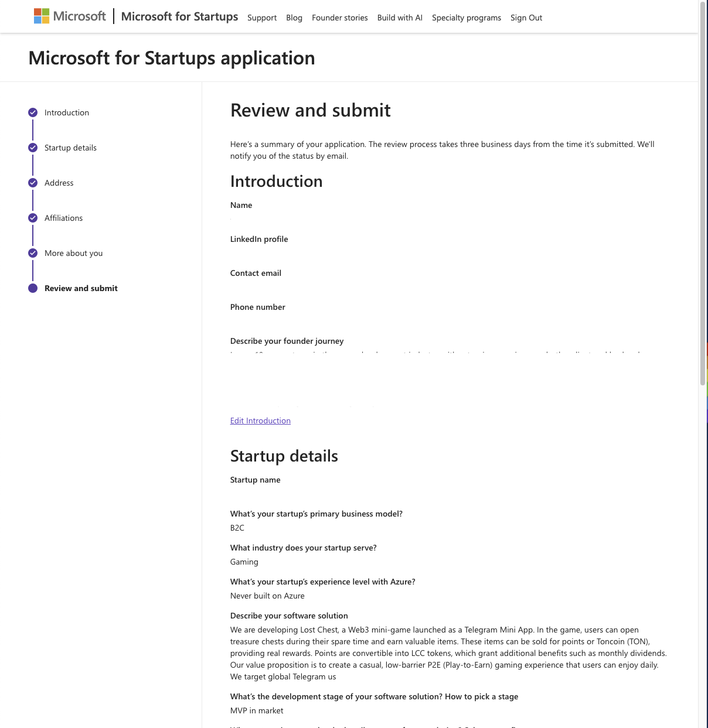Click the application summary paragraph
Viewport: 708px width, 728px height.
[442, 150]
